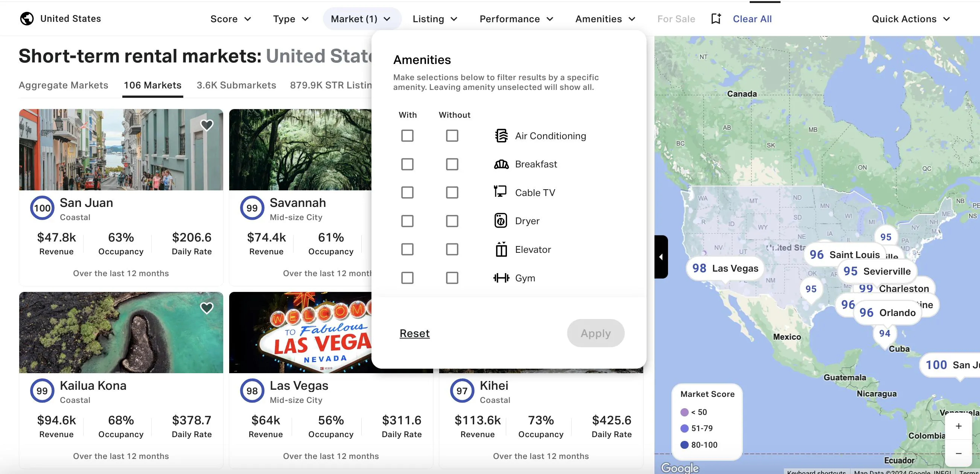Click the Savannah score 99 circle
The width and height of the screenshot is (980, 474).
pos(252,208)
